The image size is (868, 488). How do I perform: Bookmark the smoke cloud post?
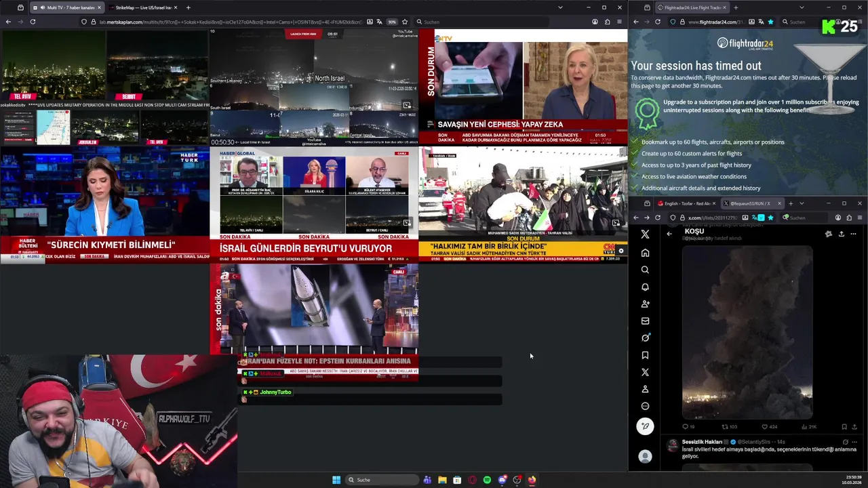click(x=844, y=426)
